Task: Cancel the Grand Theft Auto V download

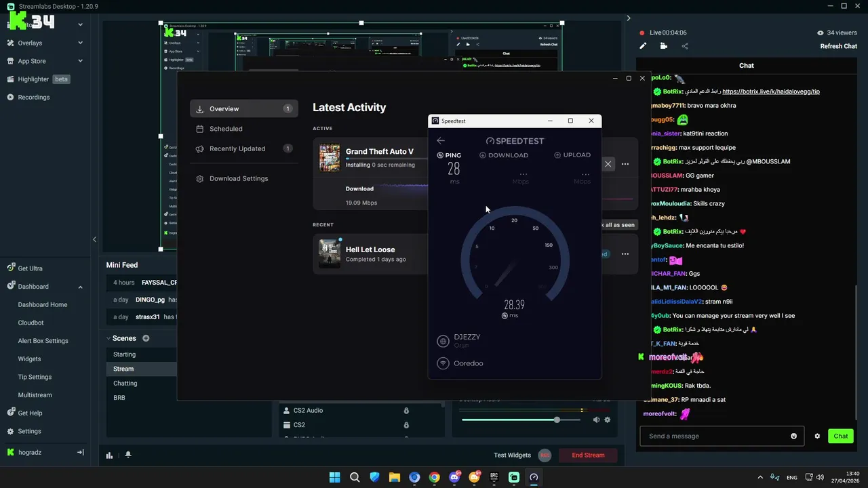Action: 608,163
